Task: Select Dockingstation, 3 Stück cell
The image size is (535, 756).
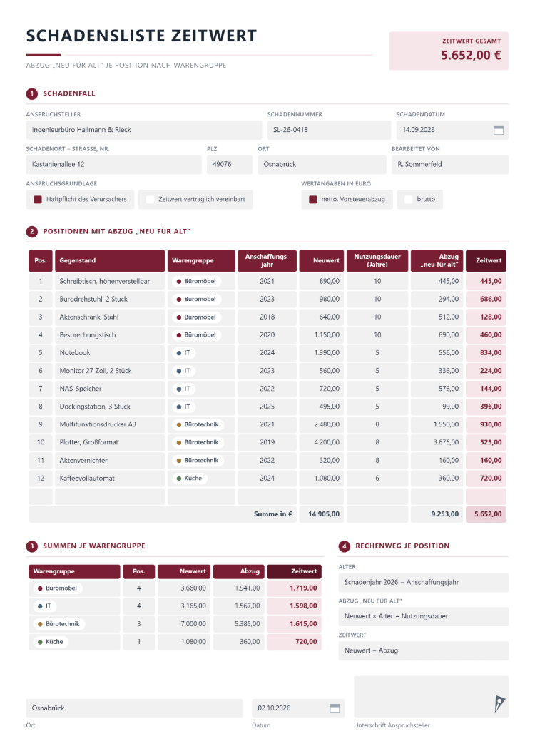Action: (x=110, y=407)
